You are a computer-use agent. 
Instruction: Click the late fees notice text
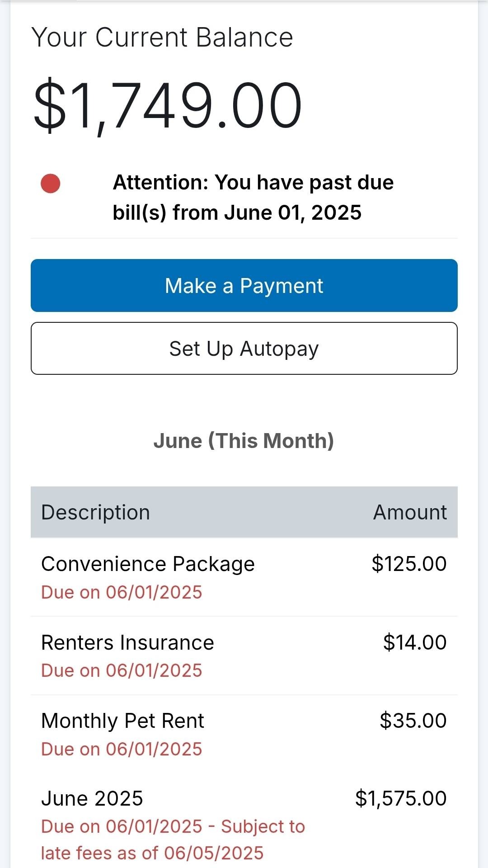173,840
